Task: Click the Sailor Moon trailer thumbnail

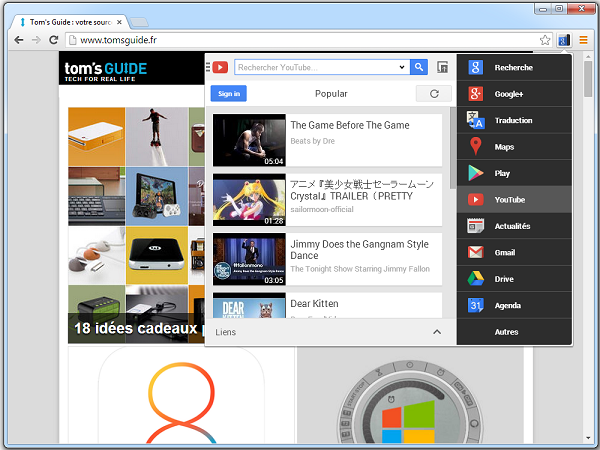Action: coord(249,200)
